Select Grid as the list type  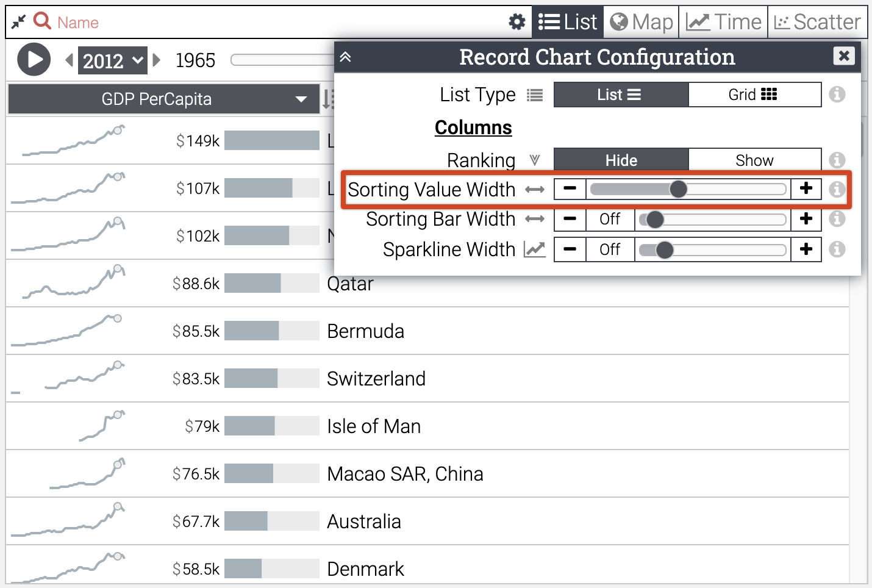755,95
